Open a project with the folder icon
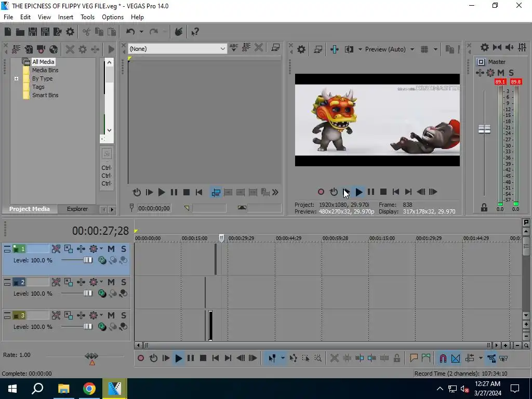Screen dimensions: 532x399 click(20, 32)
